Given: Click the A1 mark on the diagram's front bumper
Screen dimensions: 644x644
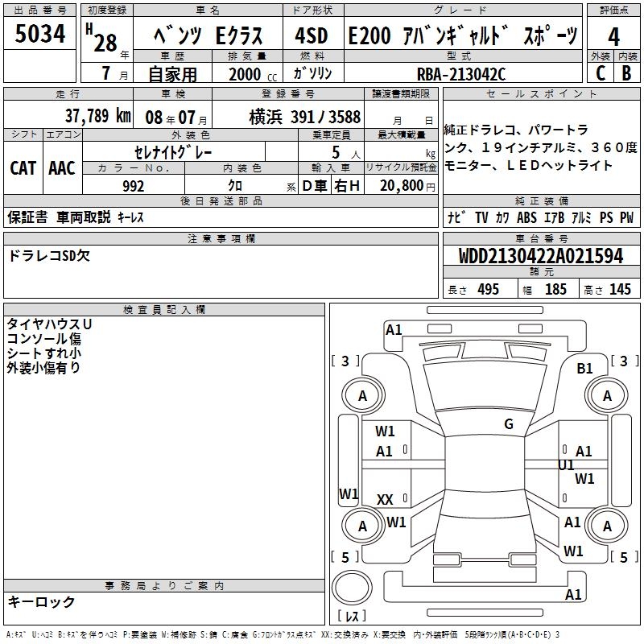Looking at the screenshot, I should click(394, 330).
